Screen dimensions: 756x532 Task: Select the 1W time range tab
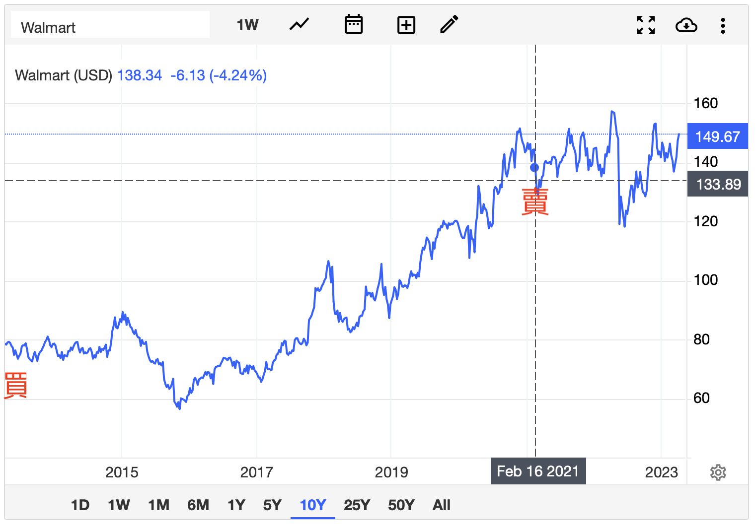click(119, 505)
